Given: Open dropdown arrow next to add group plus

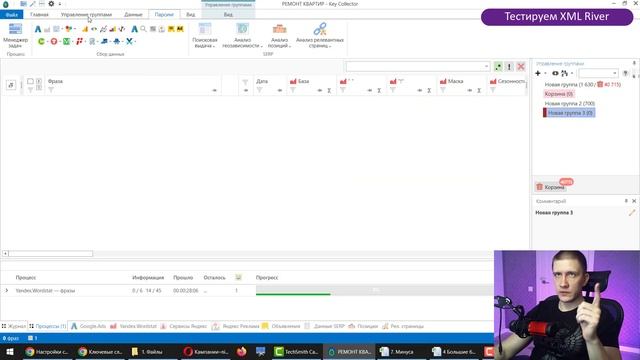Looking at the screenshot, I should [545, 73].
